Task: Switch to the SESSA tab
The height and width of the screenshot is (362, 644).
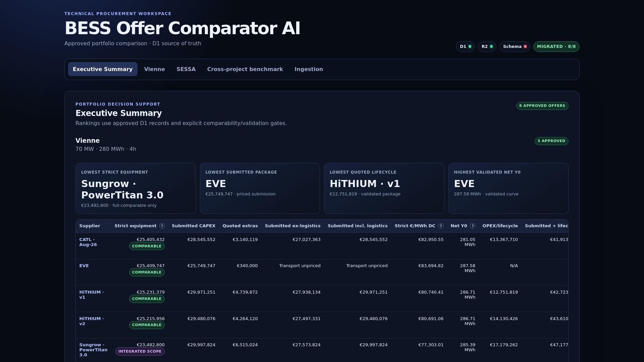Action: pyautogui.click(x=186, y=69)
